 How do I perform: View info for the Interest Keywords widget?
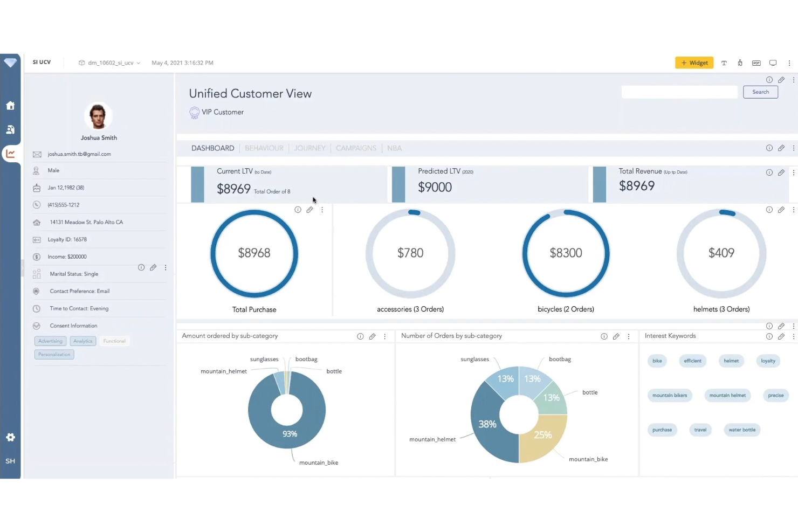[769, 336]
